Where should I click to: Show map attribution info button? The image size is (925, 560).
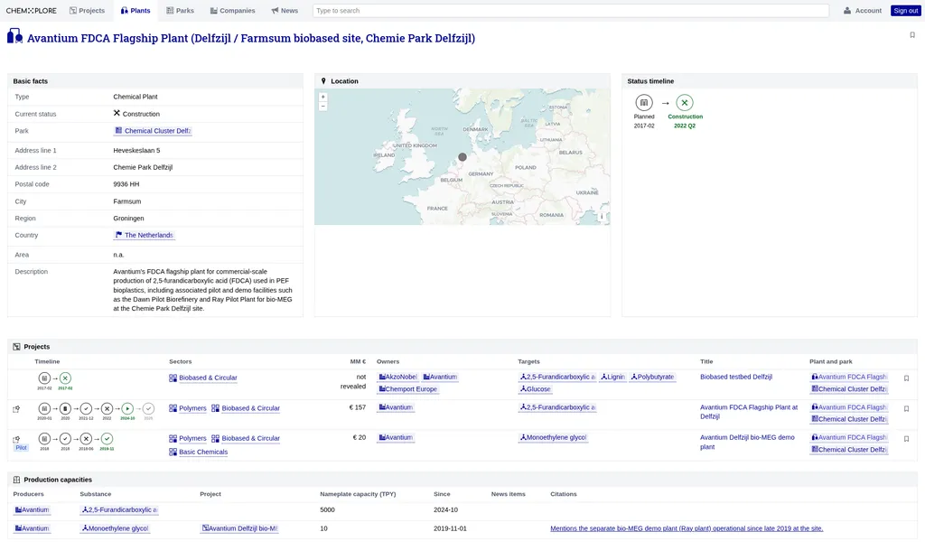tap(602, 217)
